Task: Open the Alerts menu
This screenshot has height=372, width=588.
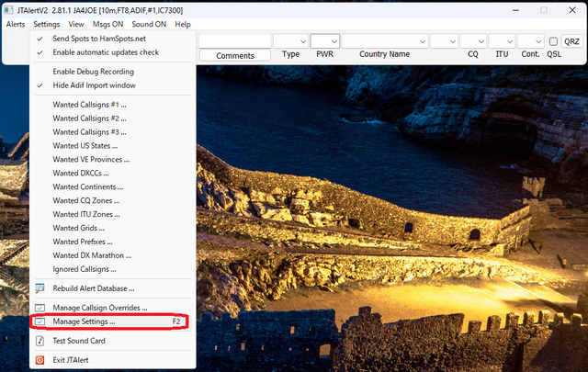Action: click(16, 25)
